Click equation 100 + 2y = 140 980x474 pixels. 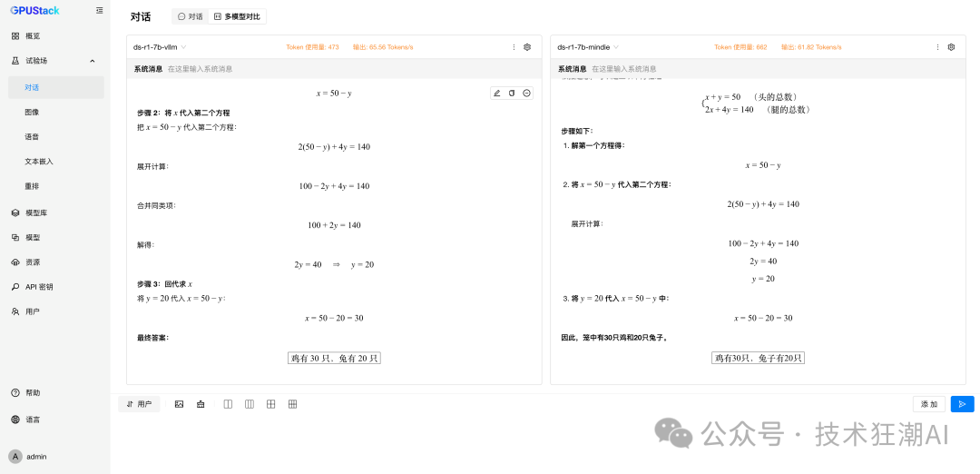tap(334, 225)
